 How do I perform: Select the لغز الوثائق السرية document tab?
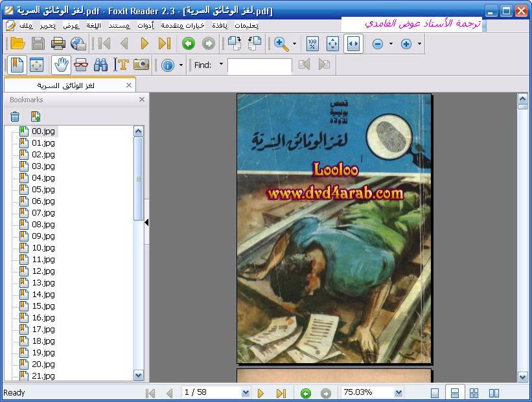(66, 85)
